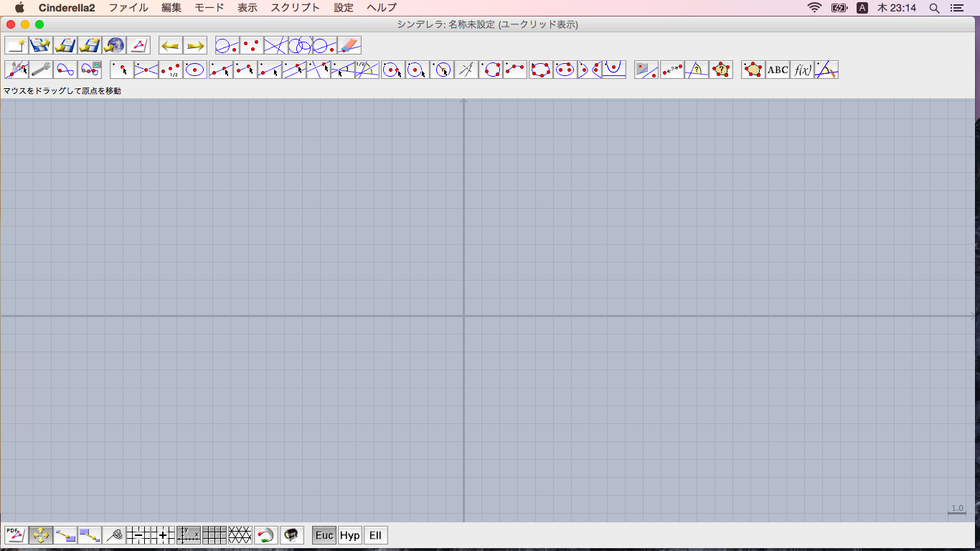Click the zoom in grid plus icon
The width and height of the screenshot is (980, 551).
pos(163,535)
